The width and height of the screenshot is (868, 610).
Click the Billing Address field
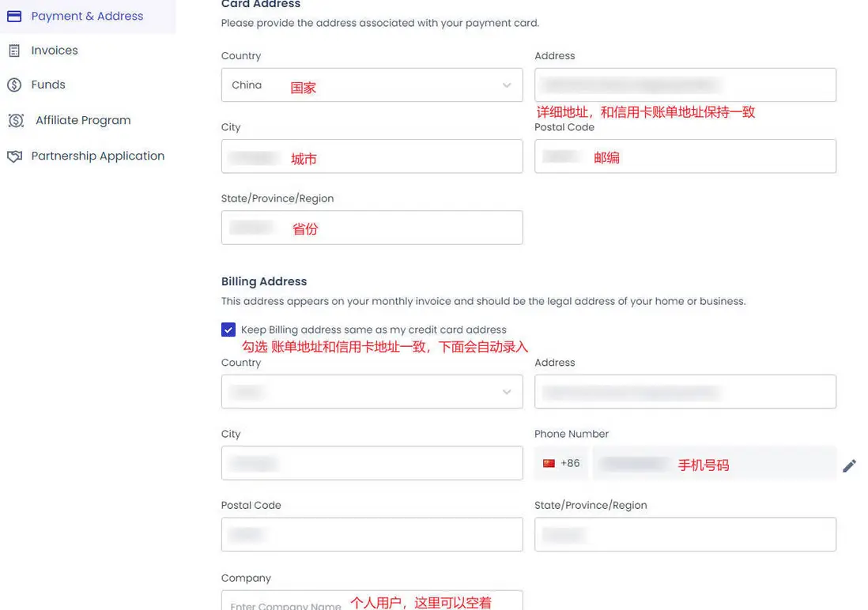[685, 391]
